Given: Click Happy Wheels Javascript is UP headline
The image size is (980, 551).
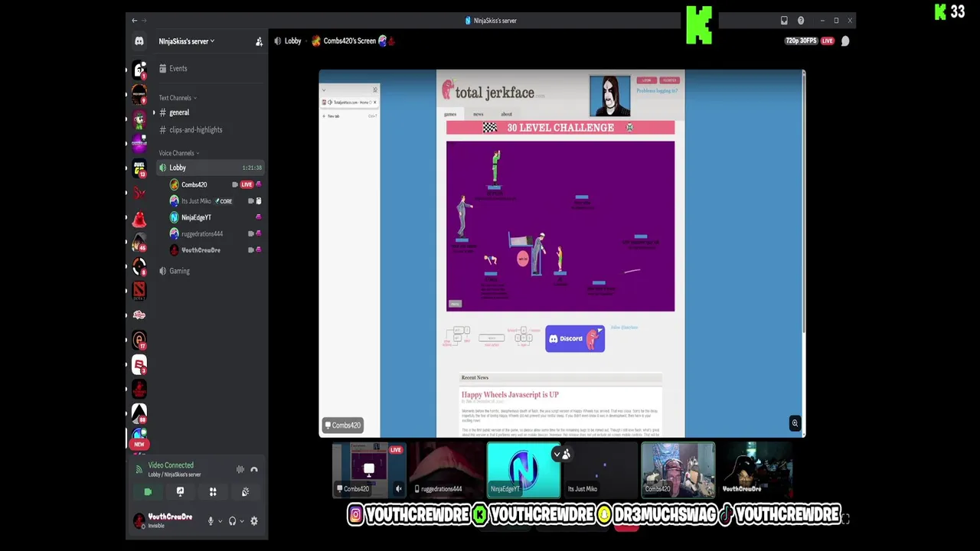Looking at the screenshot, I should [x=510, y=395].
